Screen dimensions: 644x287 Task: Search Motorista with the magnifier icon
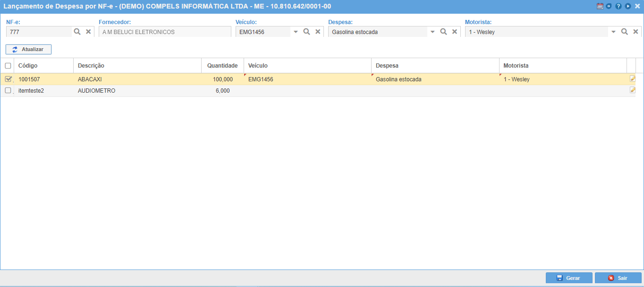tap(624, 32)
